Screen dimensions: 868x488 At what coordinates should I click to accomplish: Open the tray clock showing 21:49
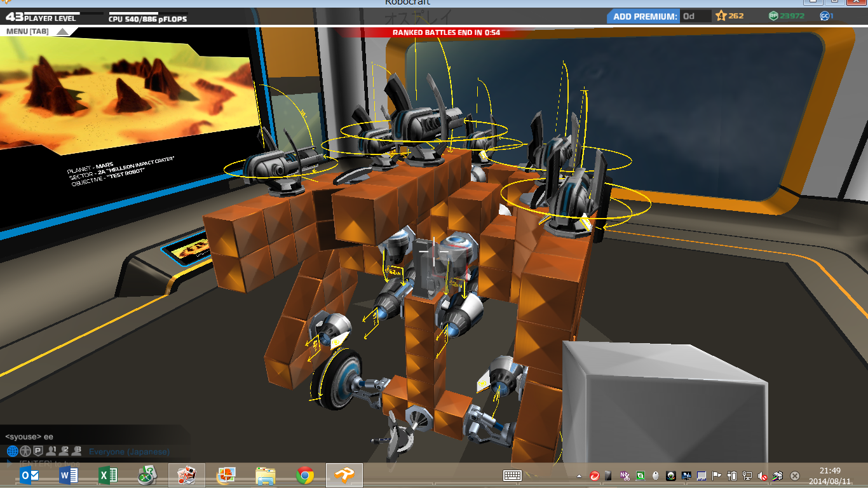(x=830, y=475)
